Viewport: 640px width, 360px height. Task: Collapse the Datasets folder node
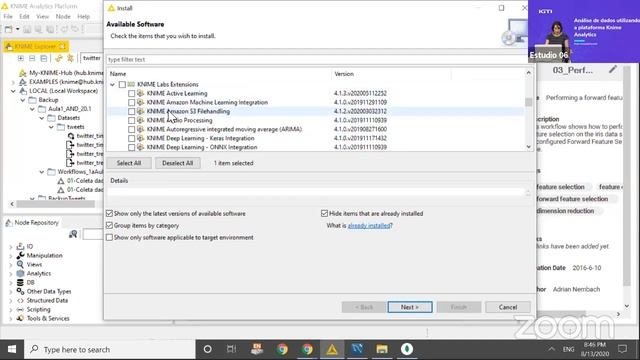(42, 118)
